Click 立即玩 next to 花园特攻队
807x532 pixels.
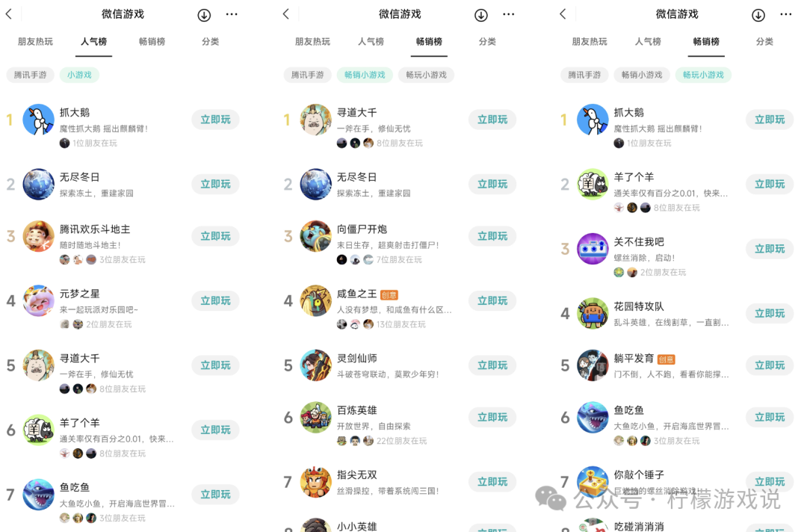point(770,313)
